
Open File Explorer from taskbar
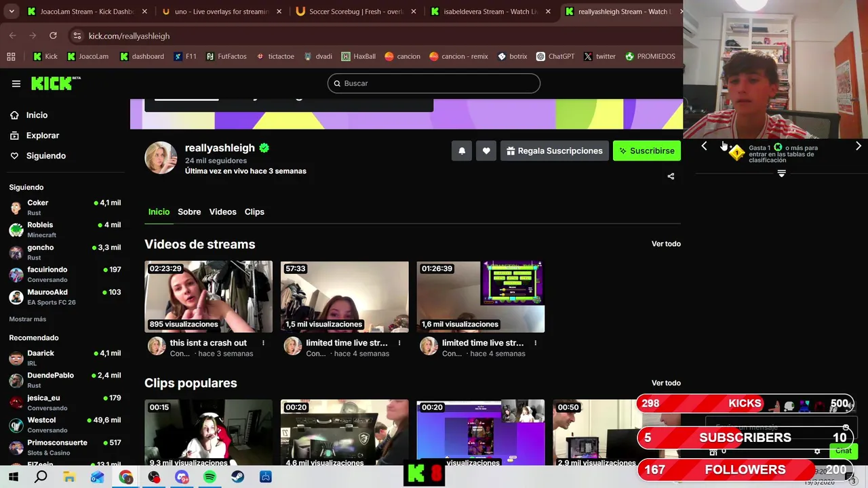click(x=69, y=477)
